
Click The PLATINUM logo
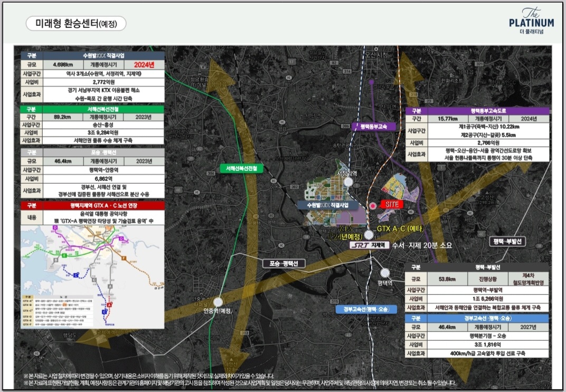[531, 21]
